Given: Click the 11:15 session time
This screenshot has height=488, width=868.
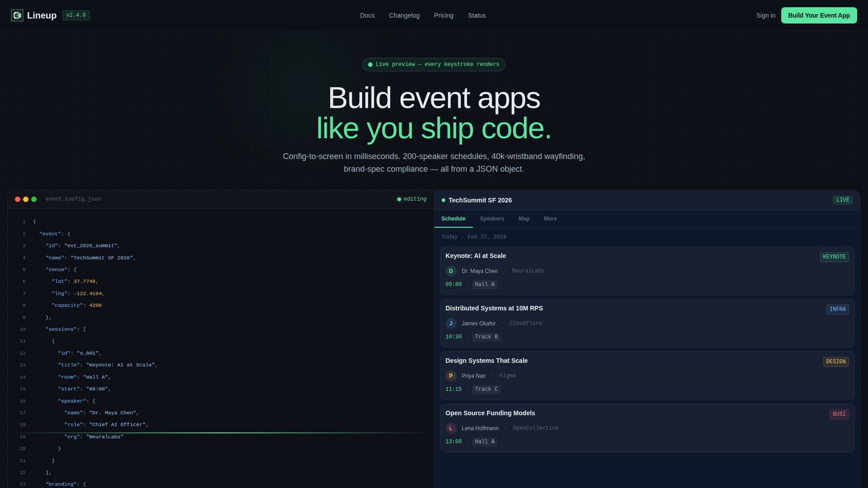Looking at the screenshot, I should (453, 389).
